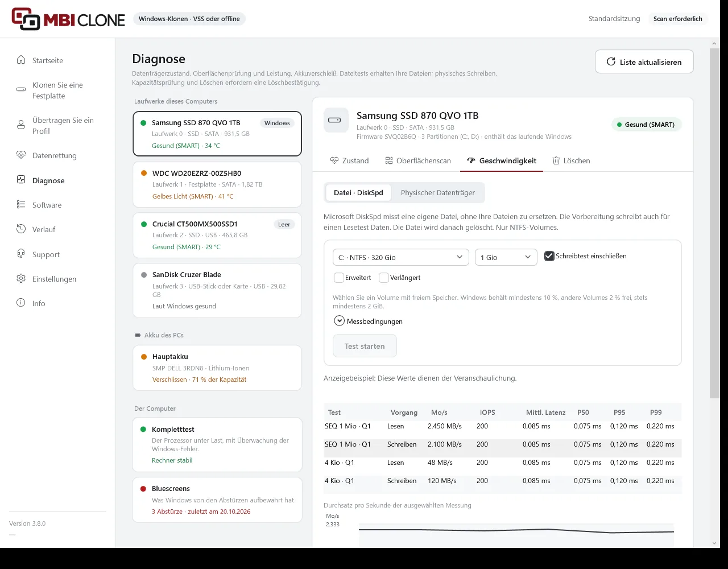The height and width of the screenshot is (569, 728).
Task: Click the 2.450 MB/s value in results table
Action: [445, 426]
